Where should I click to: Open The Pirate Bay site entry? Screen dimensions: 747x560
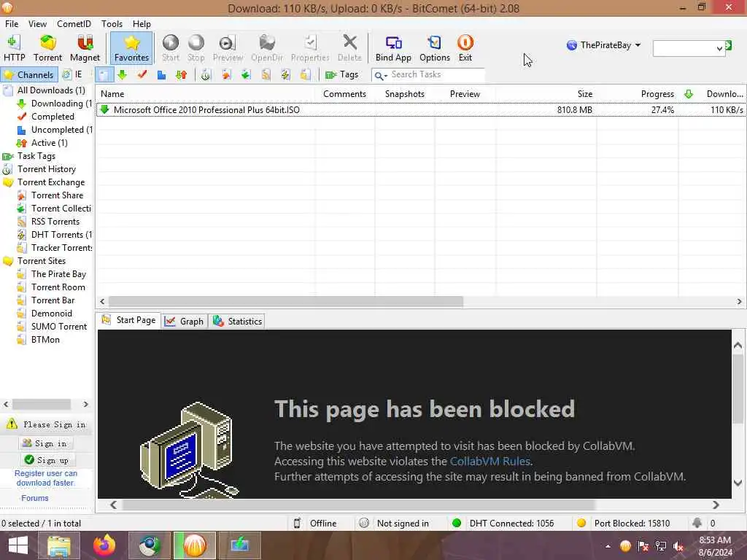tap(58, 274)
